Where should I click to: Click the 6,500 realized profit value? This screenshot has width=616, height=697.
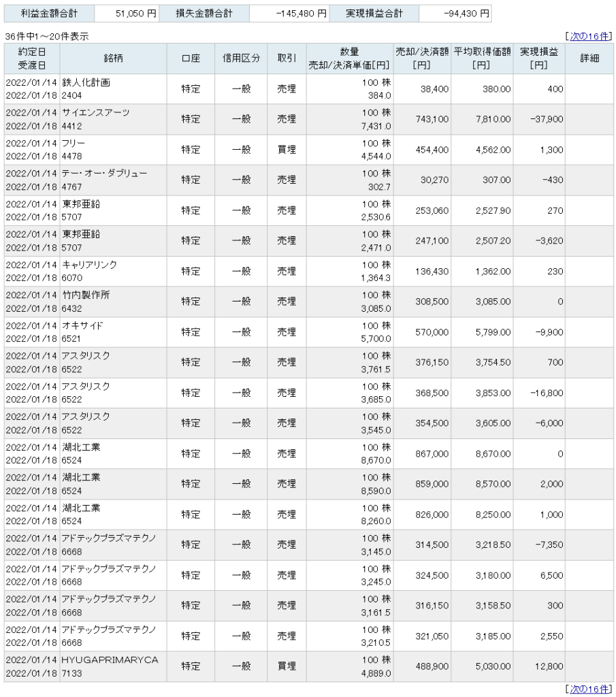551,575
